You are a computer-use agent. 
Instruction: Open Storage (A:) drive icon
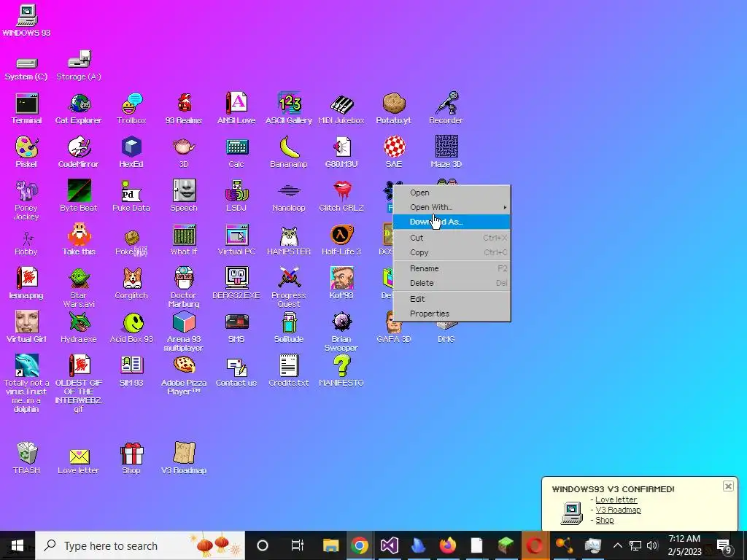point(79,66)
